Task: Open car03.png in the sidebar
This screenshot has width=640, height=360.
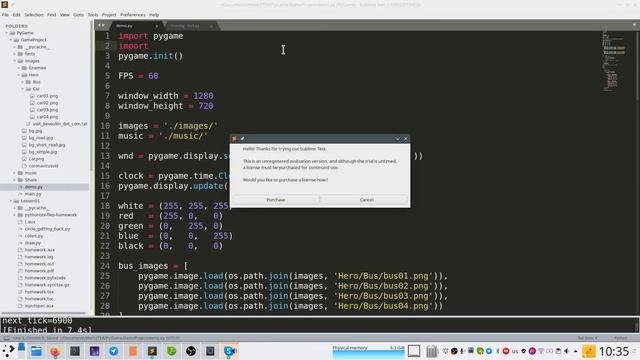Action: (47, 110)
